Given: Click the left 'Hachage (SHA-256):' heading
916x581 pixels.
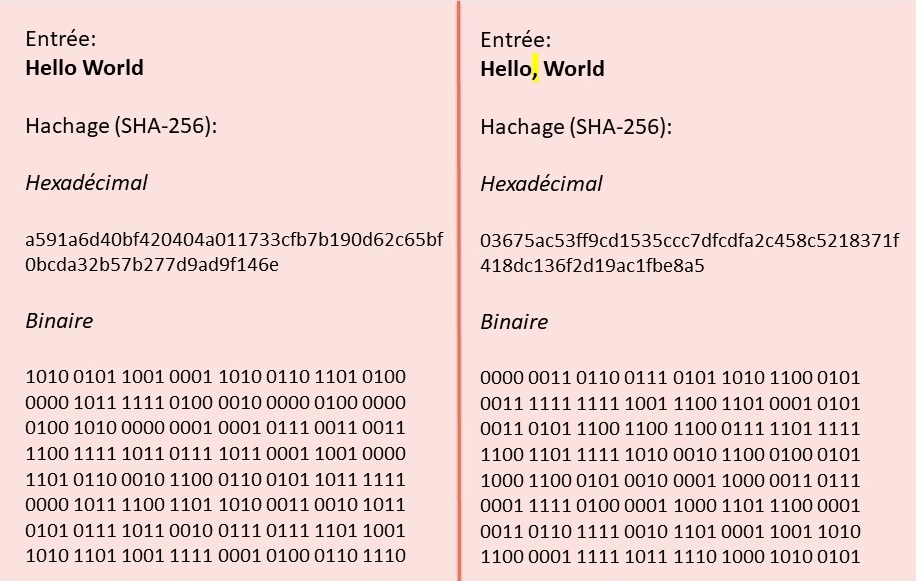Looking at the screenshot, I should [x=121, y=126].
